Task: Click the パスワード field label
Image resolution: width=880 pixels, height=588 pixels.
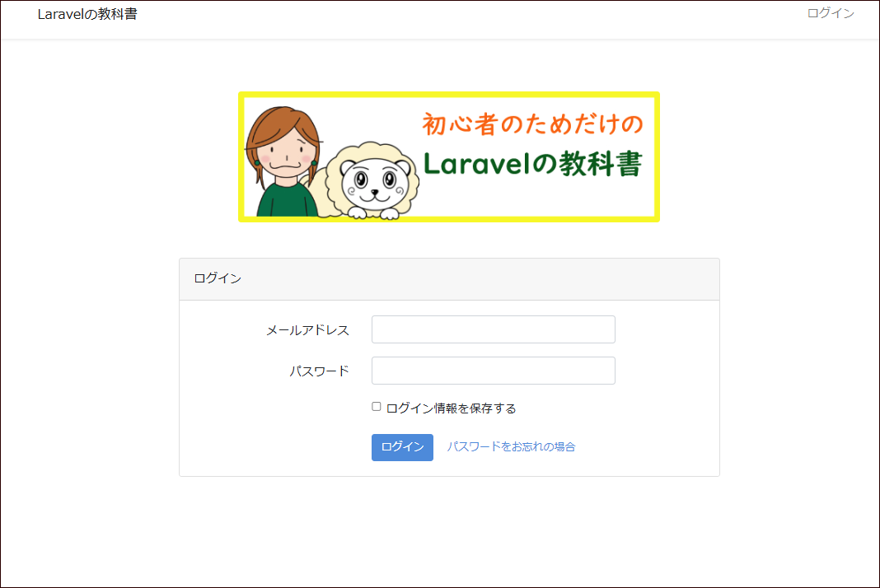Action: 320,371
